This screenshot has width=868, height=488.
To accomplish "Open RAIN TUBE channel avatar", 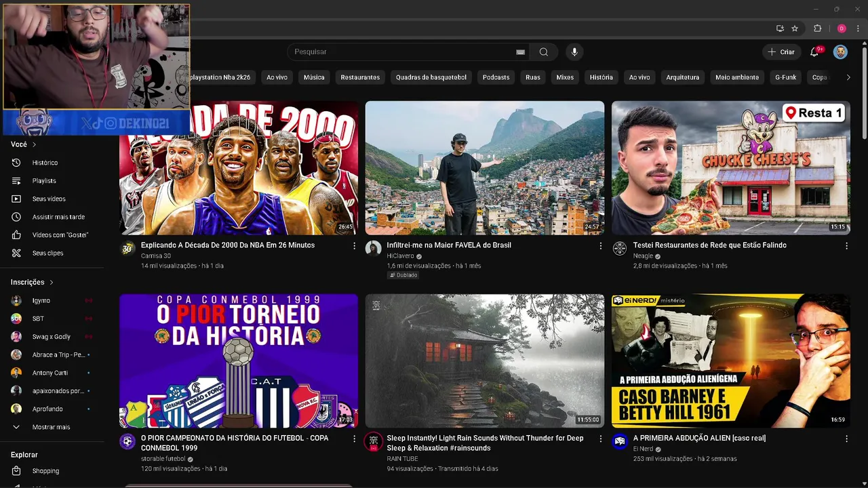I will pos(373,442).
